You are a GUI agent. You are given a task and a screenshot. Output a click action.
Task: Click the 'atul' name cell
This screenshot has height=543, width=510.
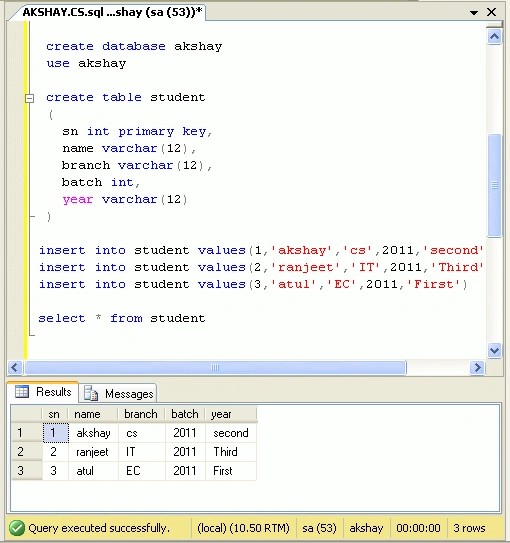click(x=93, y=471)
